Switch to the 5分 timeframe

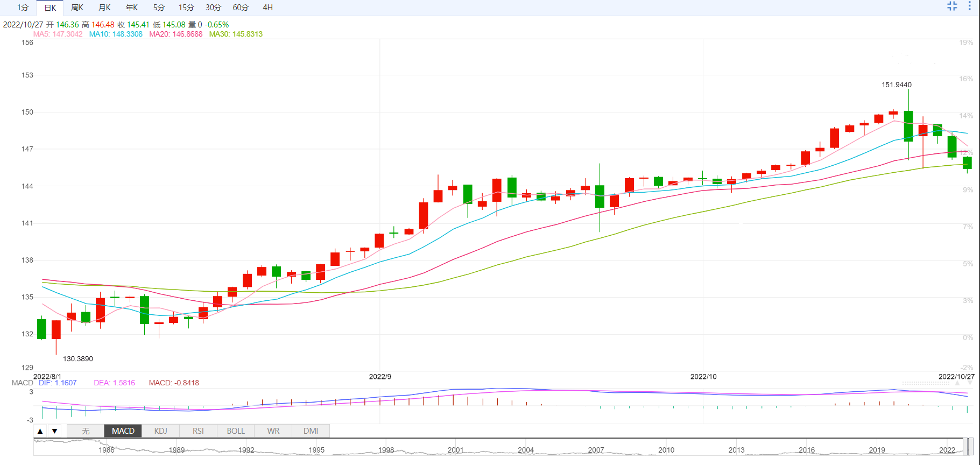pos(159,8)
